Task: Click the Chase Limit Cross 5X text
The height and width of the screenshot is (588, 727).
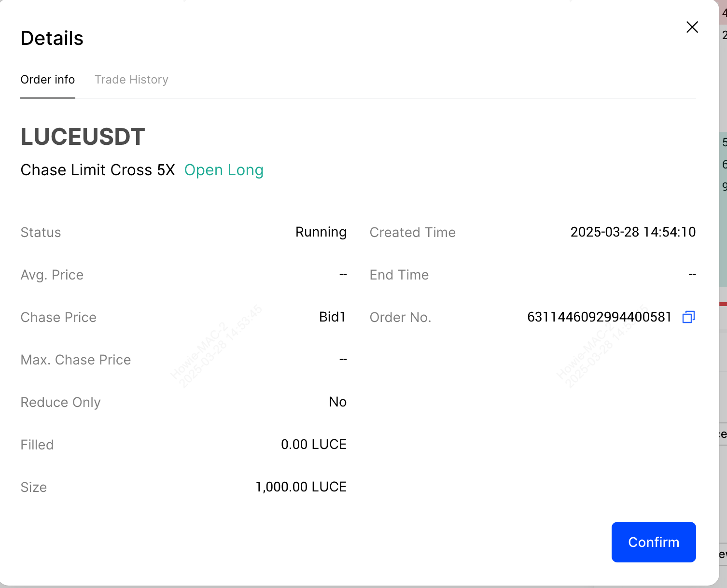Action: coord(98,170)
